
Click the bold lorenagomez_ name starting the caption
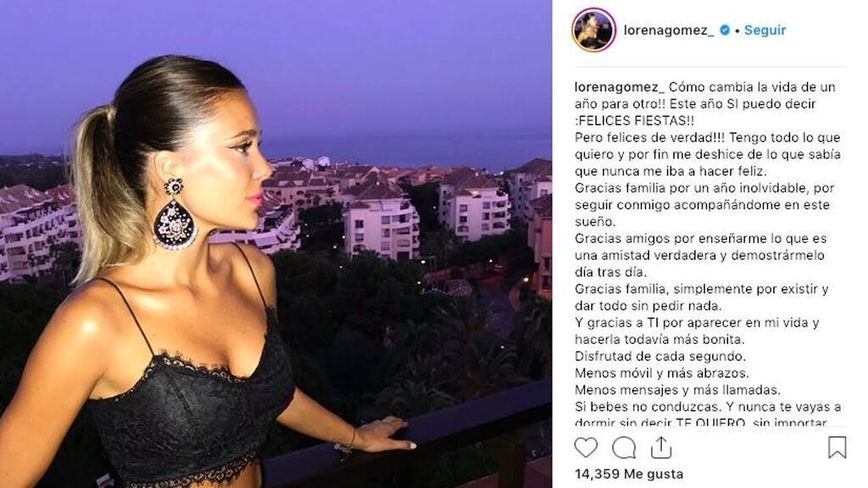[x=620, y=87]
